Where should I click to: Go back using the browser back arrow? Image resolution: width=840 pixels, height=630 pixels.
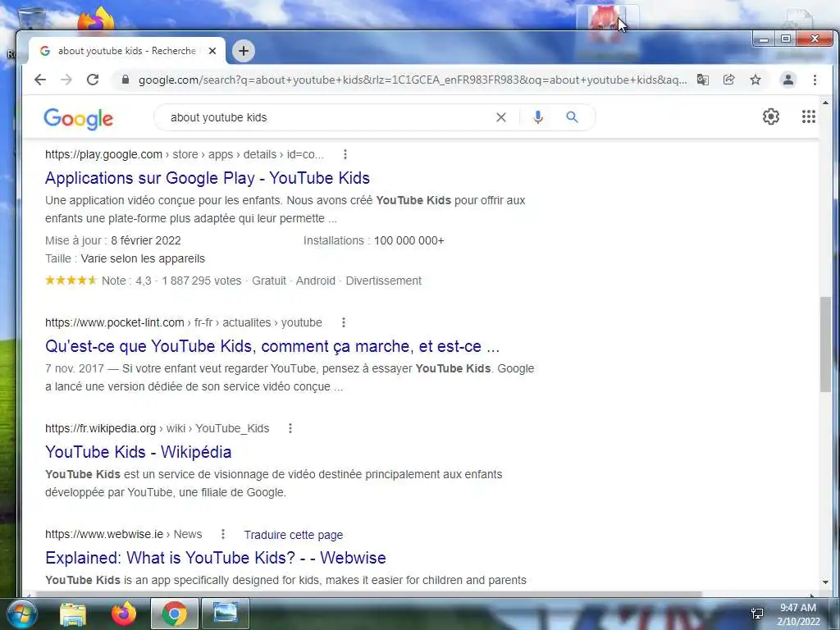40,80
